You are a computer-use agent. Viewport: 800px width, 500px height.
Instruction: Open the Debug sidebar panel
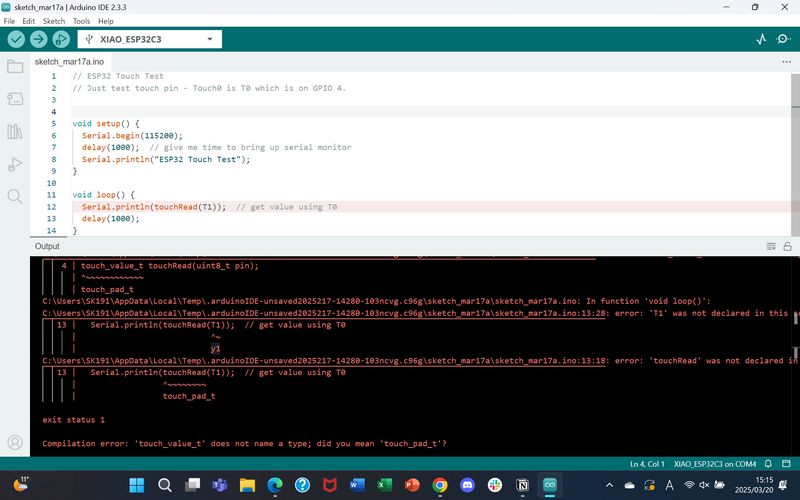pyautogui.click(x=15, y=164)
